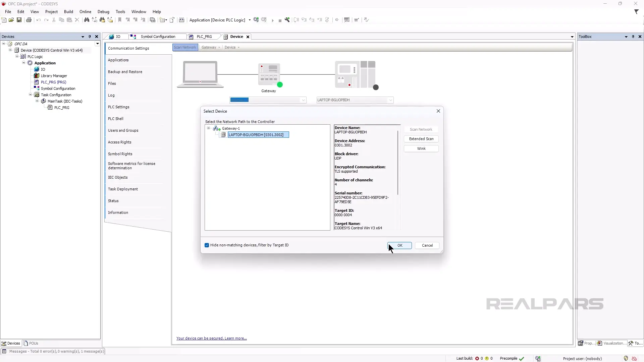Open the Online menu
The height and width of the screenshot is (362, 644).
pos(85,11)
